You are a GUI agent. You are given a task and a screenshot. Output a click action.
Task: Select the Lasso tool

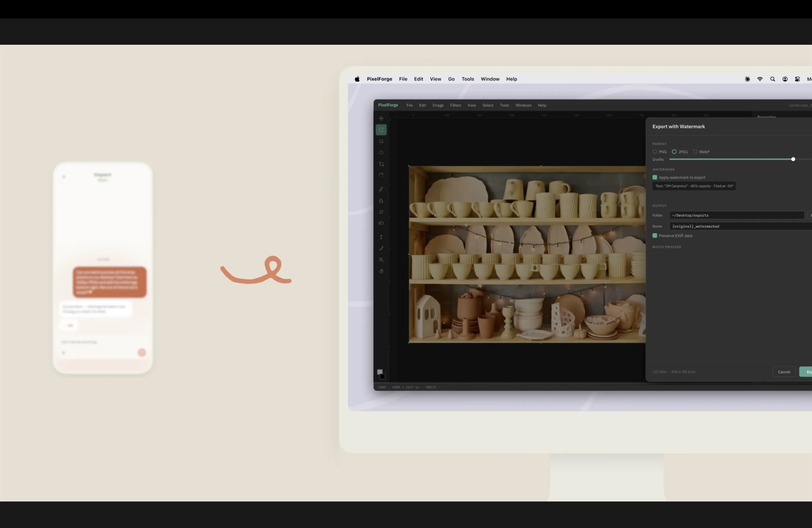(x=381, y=141)
